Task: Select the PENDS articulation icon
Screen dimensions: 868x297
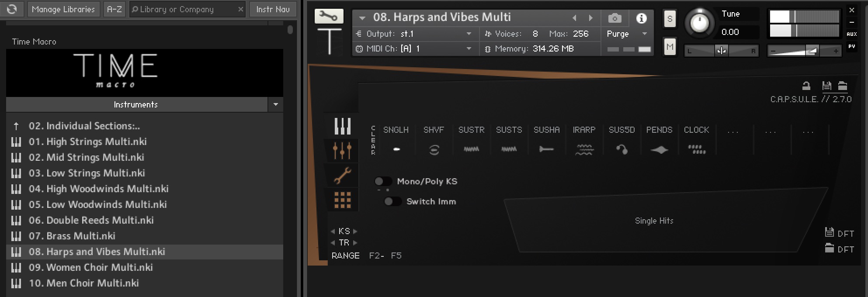Action: (659, 149)
